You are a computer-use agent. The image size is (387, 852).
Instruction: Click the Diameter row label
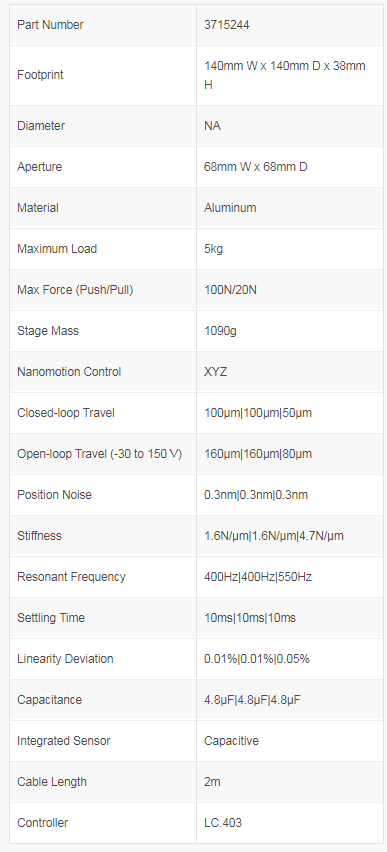click(41, 126)
